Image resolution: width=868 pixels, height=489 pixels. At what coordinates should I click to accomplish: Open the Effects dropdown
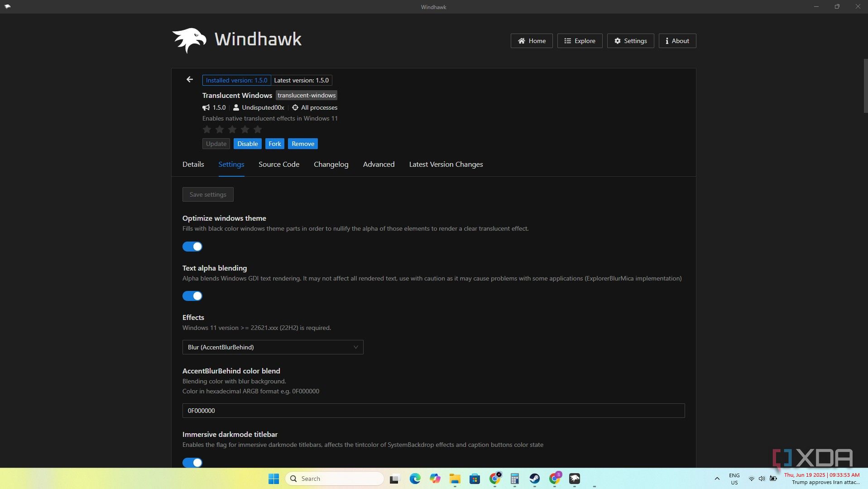click(273, 347)
